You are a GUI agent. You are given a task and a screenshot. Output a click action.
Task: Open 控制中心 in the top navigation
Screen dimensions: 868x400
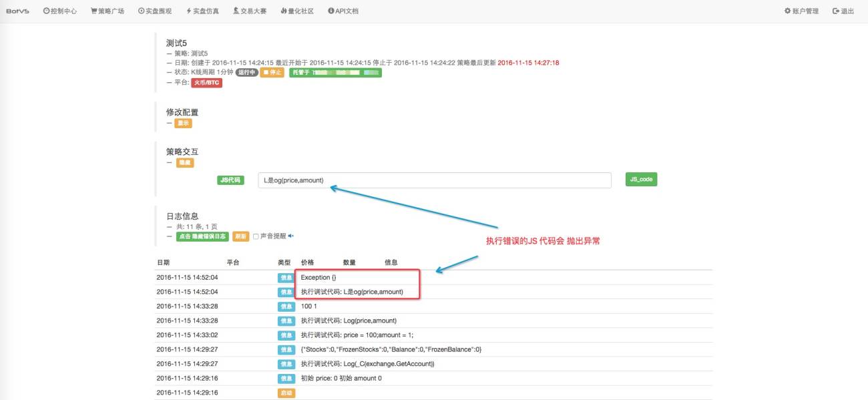(59, 11)
